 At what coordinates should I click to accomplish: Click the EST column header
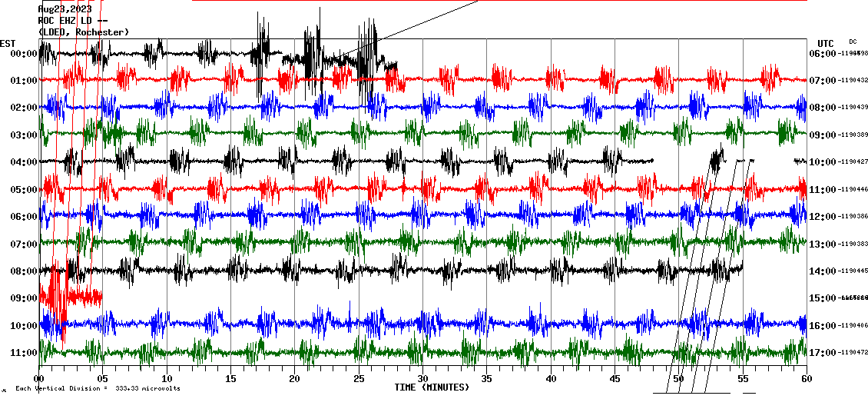click(8, 43)
